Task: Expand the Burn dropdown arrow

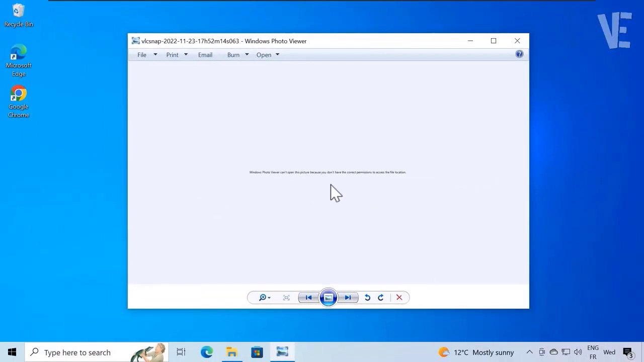Action: pos(247,55)
